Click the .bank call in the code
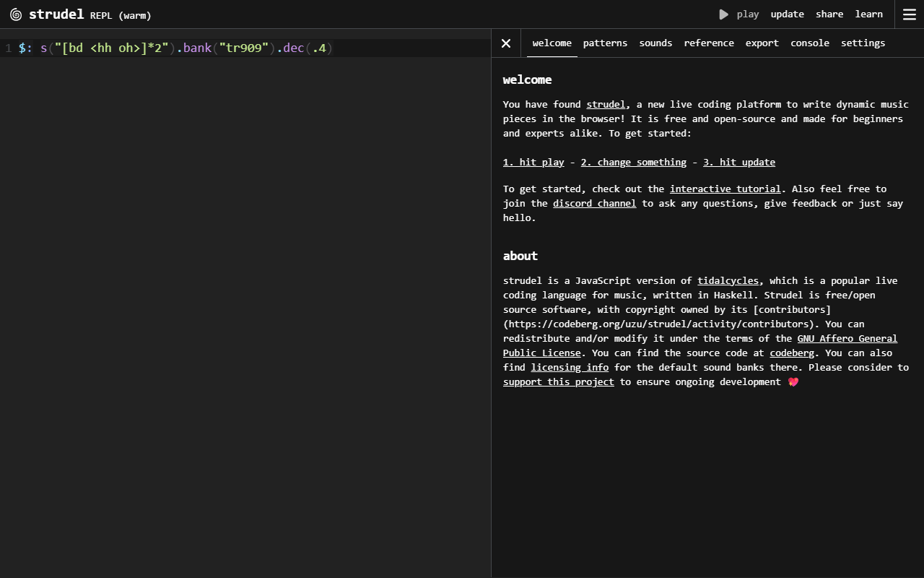The width and height of the screenshot is (924, 578). coord(194,48)
